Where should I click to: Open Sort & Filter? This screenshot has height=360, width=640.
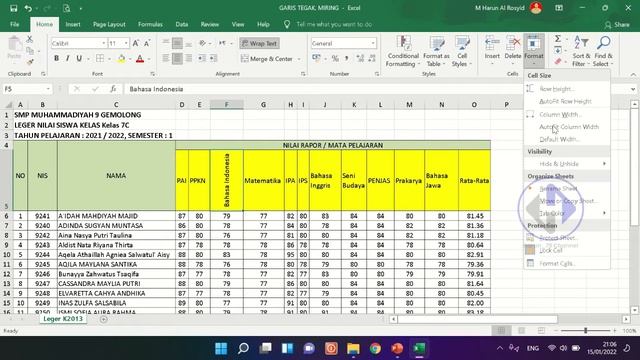pyautogui.click(x=581, y=52)
